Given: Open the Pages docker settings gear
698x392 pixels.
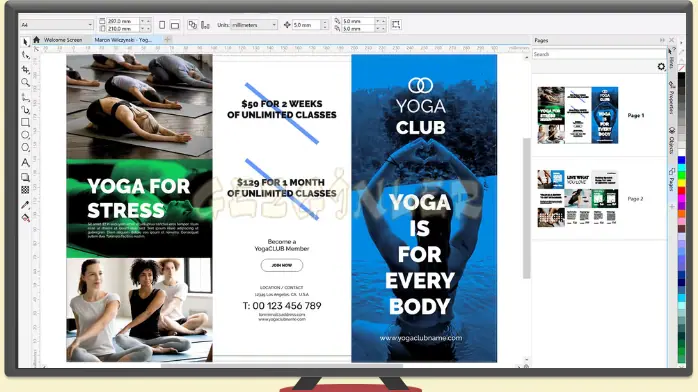Looking at the screenshot, I should coord(661,67).
